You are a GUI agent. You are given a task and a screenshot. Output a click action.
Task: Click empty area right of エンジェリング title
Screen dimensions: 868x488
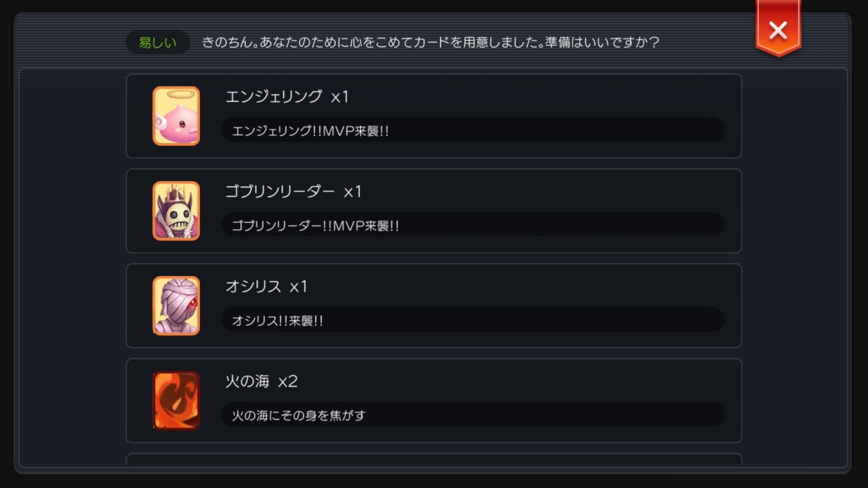tap(542, 97)
